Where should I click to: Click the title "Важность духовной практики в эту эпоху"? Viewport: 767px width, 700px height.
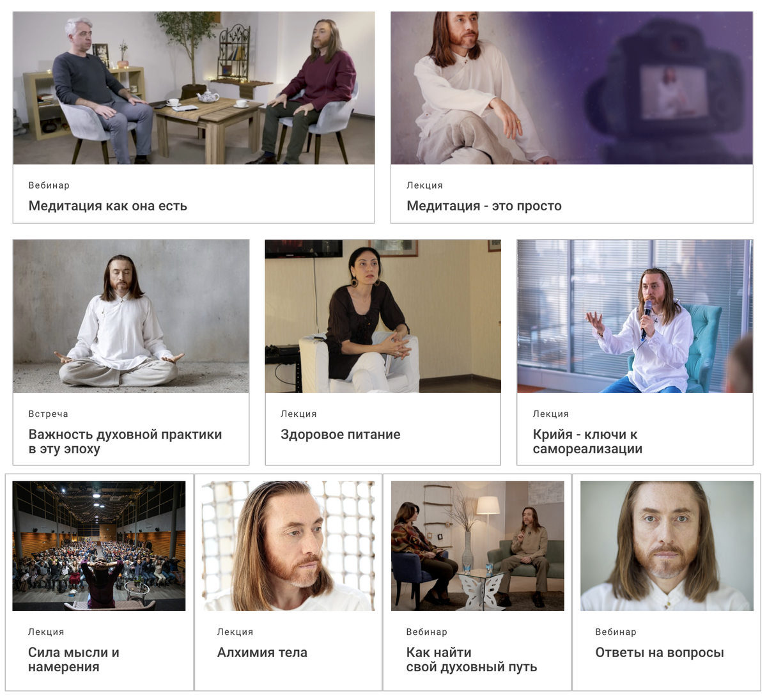pos(125,442)
